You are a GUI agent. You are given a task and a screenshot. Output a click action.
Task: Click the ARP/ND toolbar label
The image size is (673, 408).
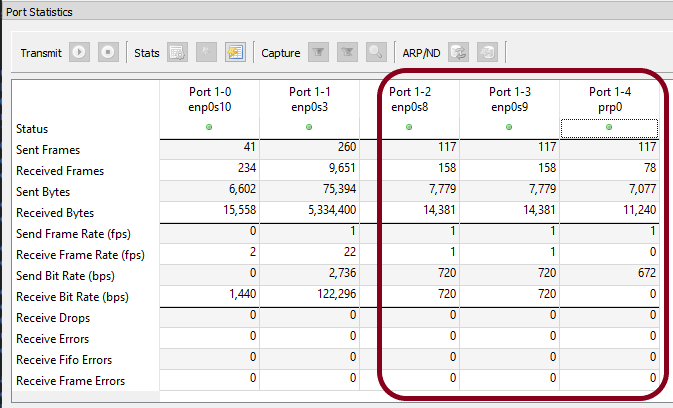421,53
